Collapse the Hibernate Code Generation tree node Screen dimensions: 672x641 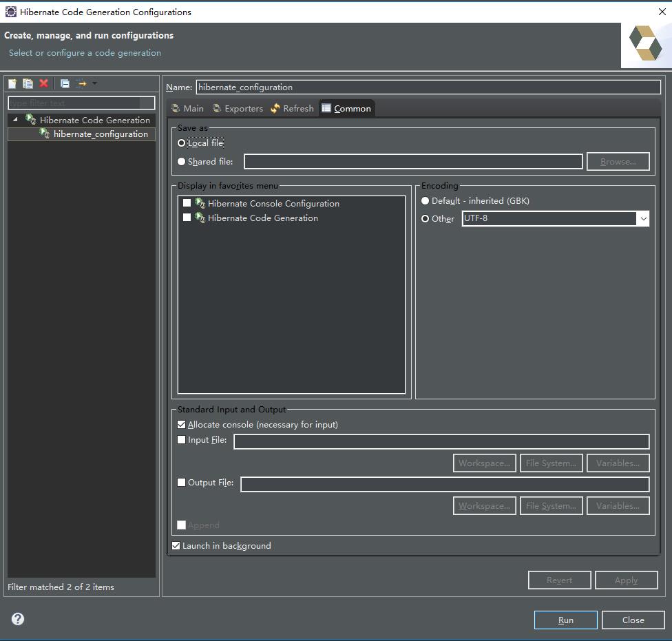click(x=15, y=120)
